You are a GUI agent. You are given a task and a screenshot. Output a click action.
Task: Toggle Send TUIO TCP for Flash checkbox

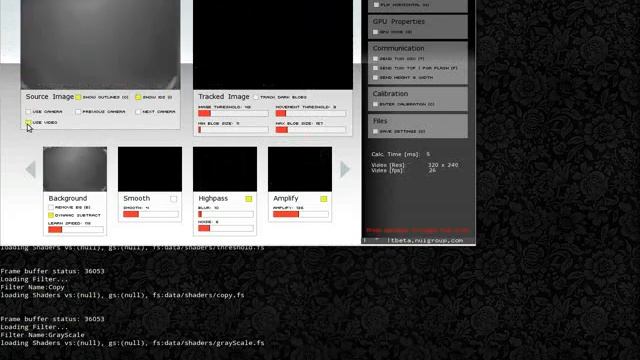click(x=376, y=68)
